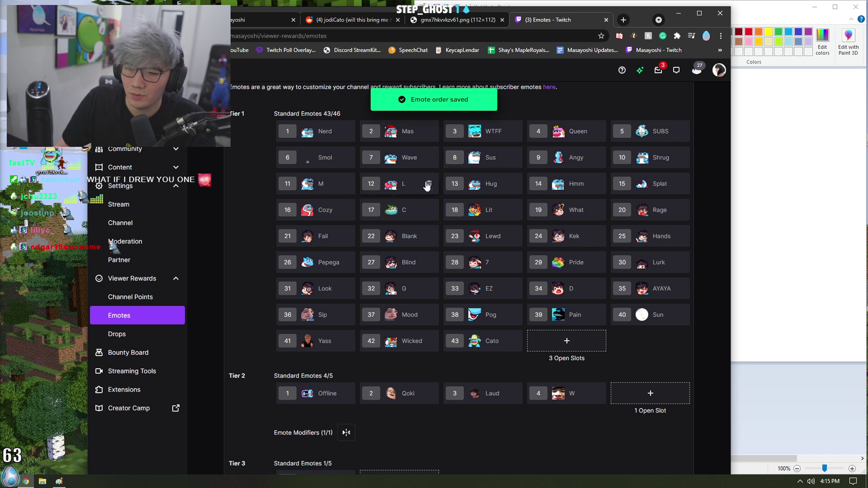The height and width of the screenshot is (488, 868).
Task: Open Chrome from the Windows taskbar
Action: tap(25, 481)
